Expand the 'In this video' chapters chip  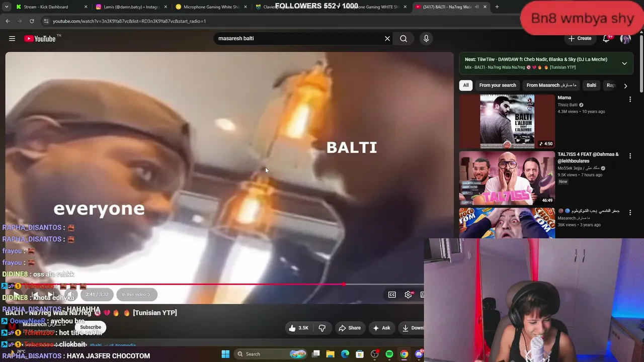click(136, 295)
